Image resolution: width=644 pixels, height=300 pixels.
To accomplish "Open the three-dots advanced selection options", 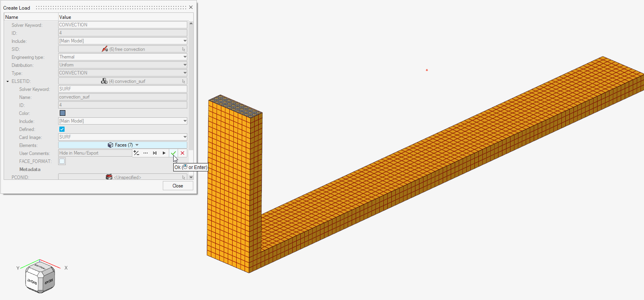I will coord(146,153).
